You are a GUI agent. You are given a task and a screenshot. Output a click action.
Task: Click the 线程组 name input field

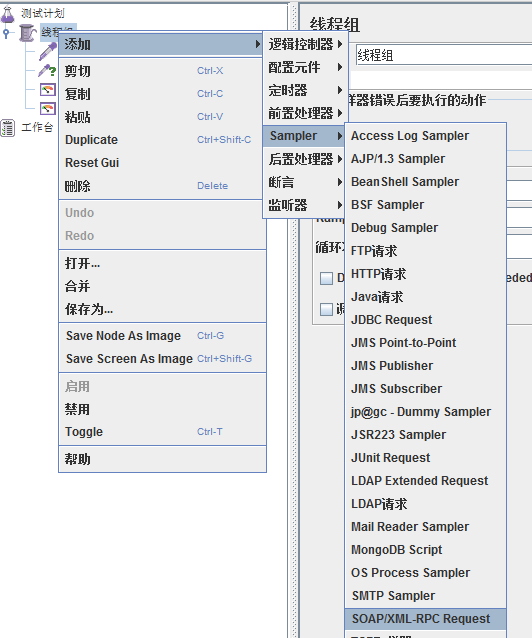pos(444,55)
